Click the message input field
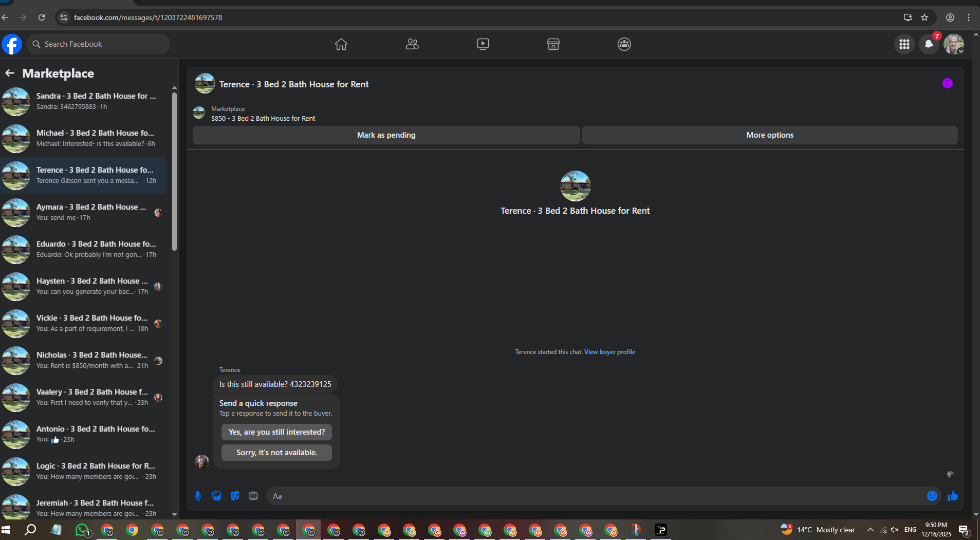This screenshot has width=980, height=540. point(596,496)
